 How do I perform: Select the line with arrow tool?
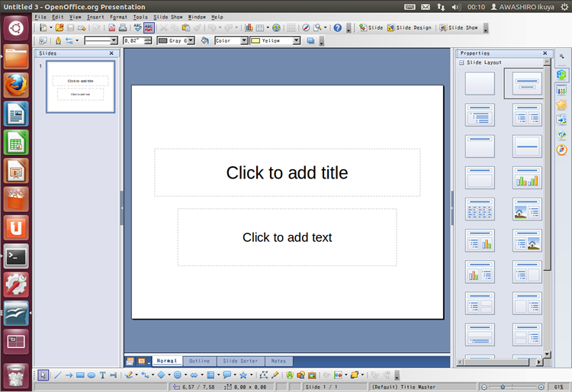[x=69, y=375]
